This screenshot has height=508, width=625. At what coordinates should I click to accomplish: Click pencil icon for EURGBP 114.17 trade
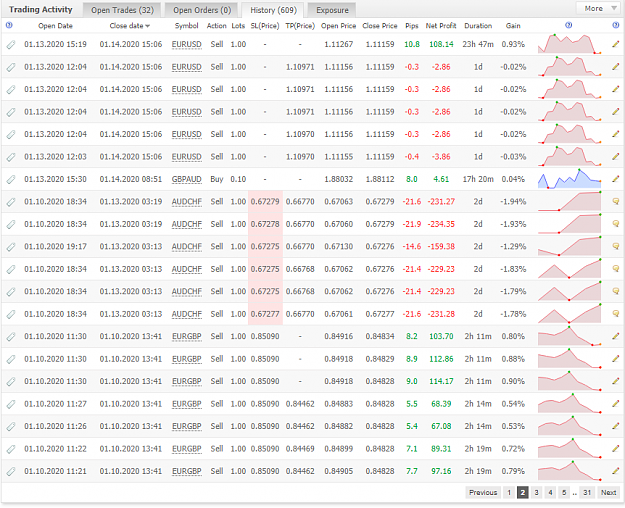616,381
